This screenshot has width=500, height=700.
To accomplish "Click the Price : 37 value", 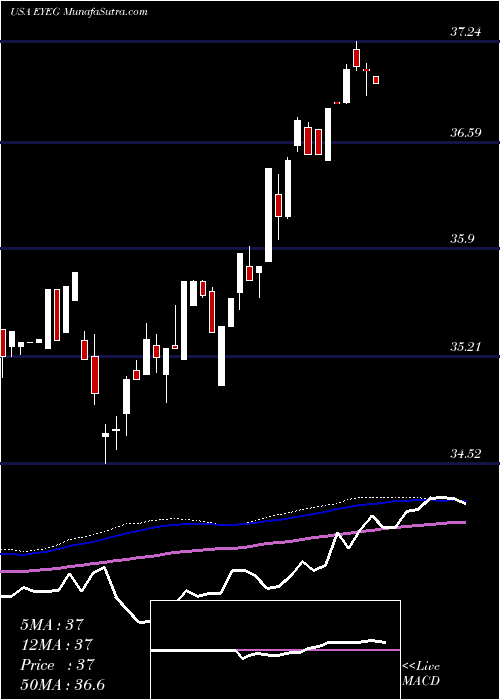I will point(58,665).
